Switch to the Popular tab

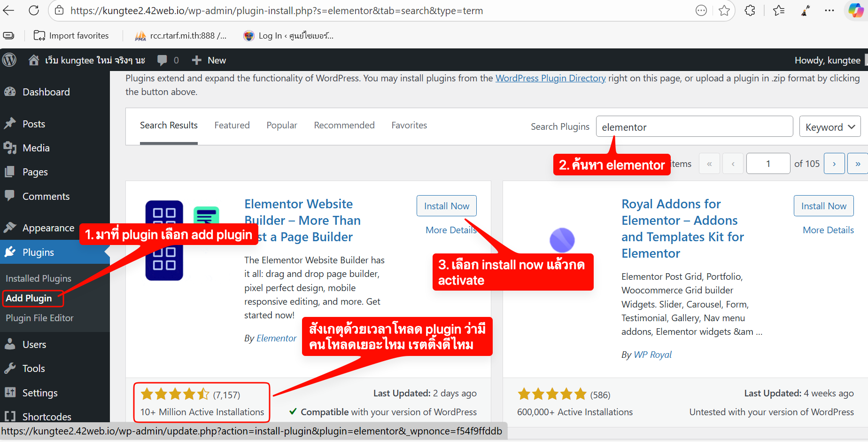282,125
